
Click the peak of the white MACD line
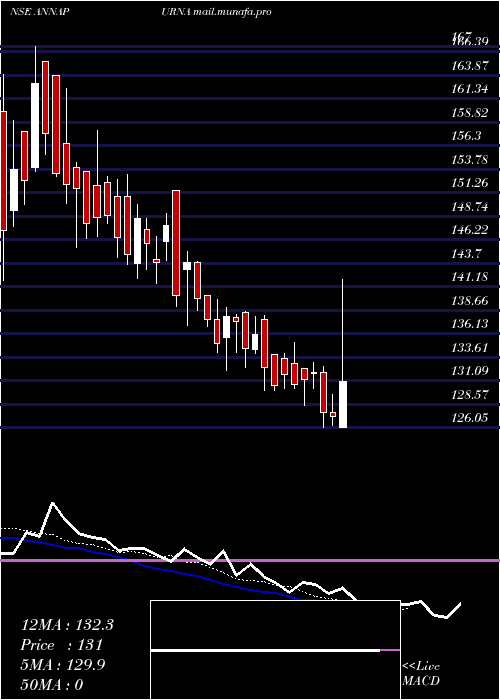click(53, 504)
